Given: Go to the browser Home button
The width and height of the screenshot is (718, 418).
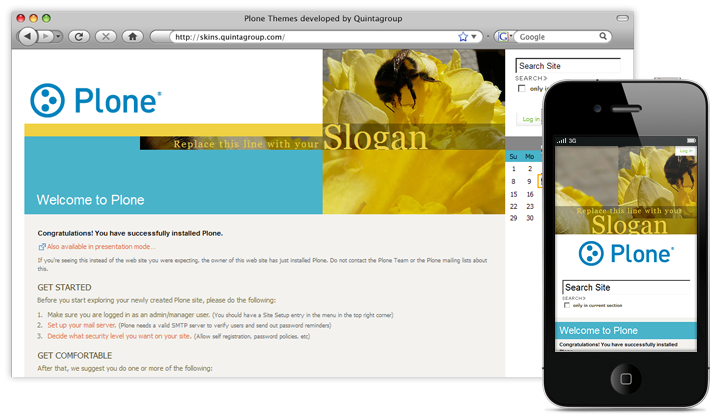Looking at the screenshot, I should coord(133,36).
